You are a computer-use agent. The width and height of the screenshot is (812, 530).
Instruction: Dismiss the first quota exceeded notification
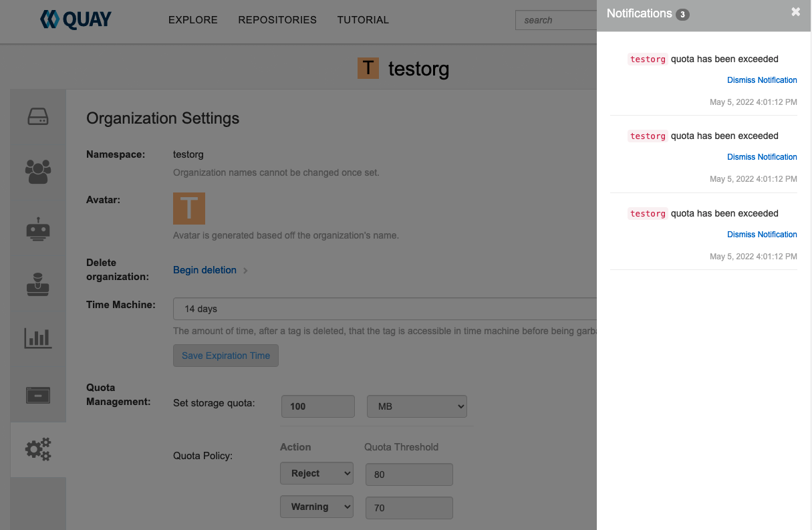click(762, 80)
